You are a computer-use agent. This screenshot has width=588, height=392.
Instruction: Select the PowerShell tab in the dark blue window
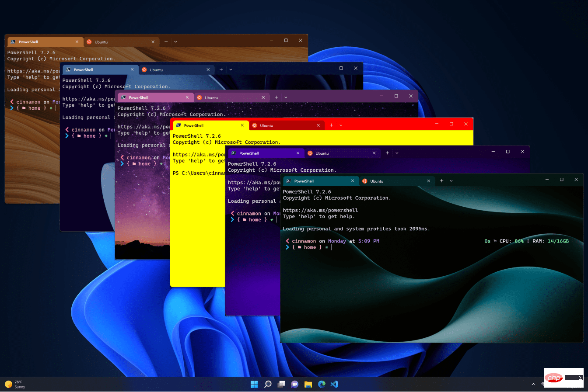click(100, 69)
